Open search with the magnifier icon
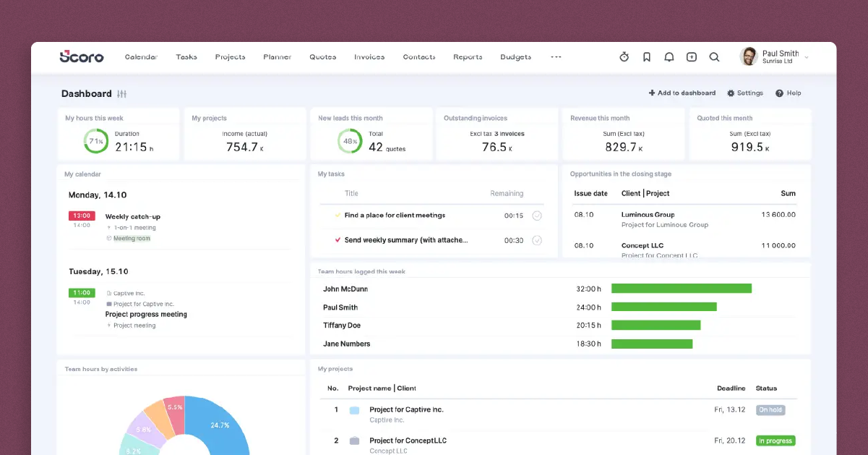Viewport: 868px width, 455px height. point(714,56)
